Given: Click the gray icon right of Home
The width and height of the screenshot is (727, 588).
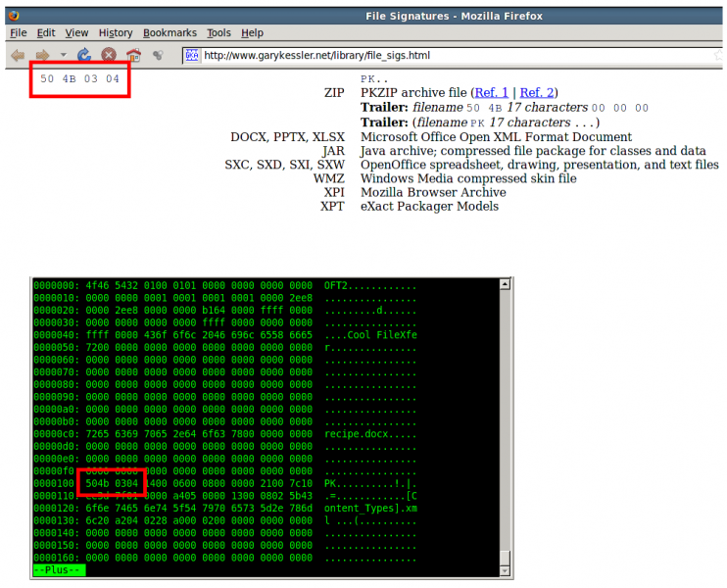Looking at the screenshot, I should 158,55.
